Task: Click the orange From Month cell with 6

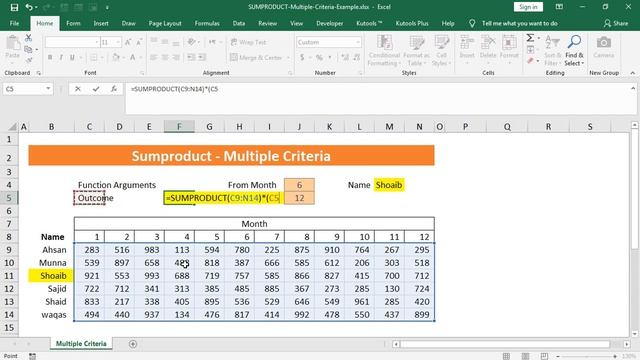Action: point(299,185)
